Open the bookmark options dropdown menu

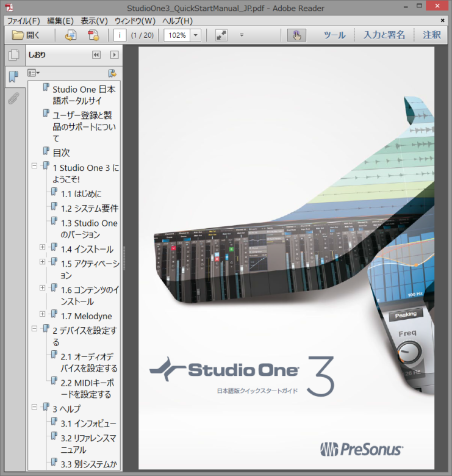click(34, 73)
